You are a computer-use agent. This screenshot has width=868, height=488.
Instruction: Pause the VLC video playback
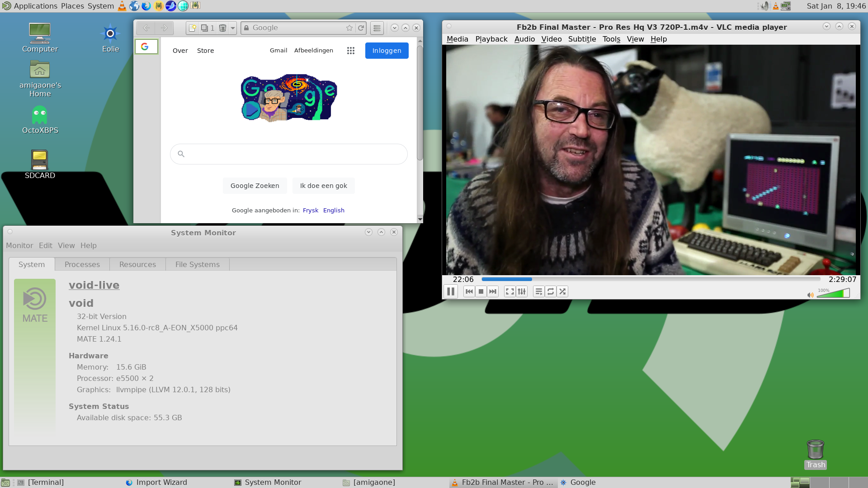coord(451,291)
